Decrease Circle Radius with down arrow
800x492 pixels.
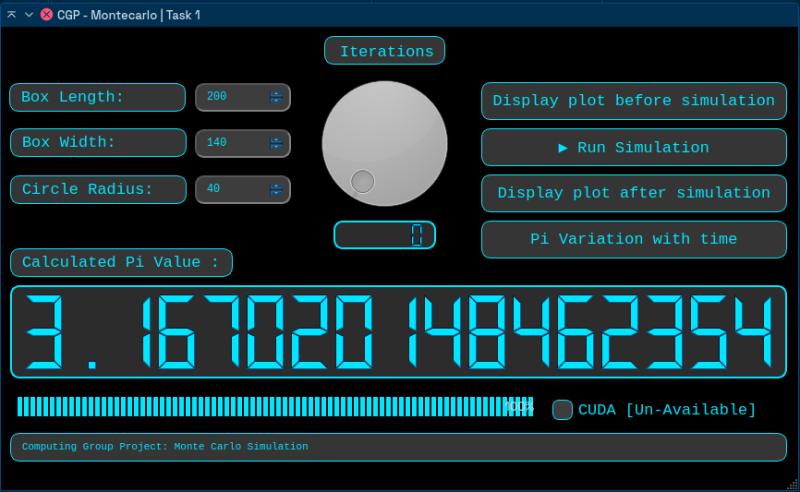[276, 193]
